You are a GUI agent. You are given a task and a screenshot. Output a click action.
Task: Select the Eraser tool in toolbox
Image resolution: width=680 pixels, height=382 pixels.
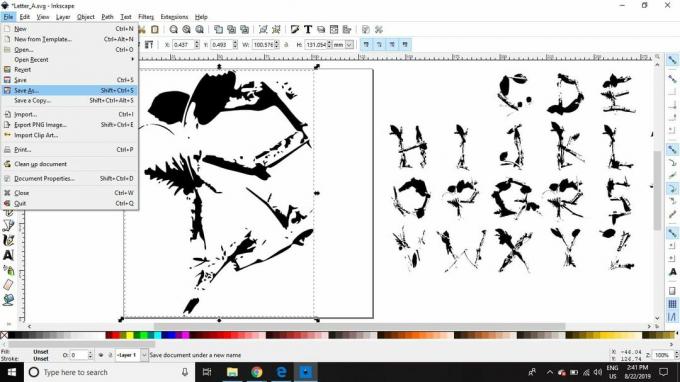click(8, 285)
